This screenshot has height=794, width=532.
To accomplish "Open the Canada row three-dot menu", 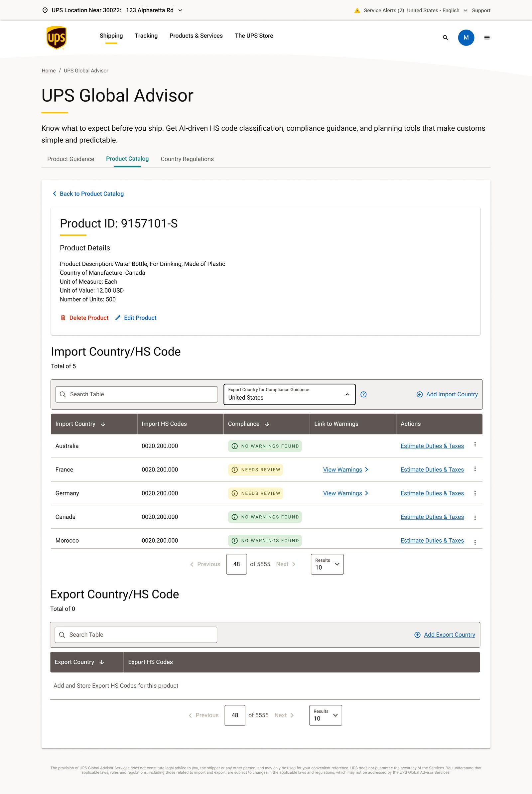I will [x=475, y=518].
